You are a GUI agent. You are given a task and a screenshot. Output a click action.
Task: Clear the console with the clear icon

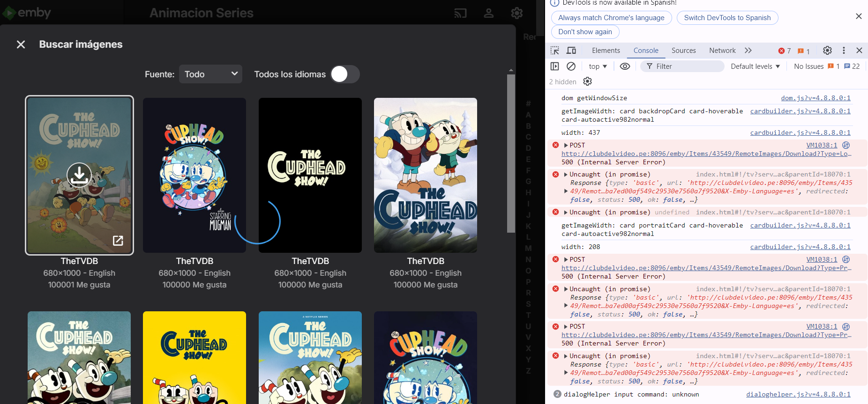pyautogui.click(x=571, y=66)
